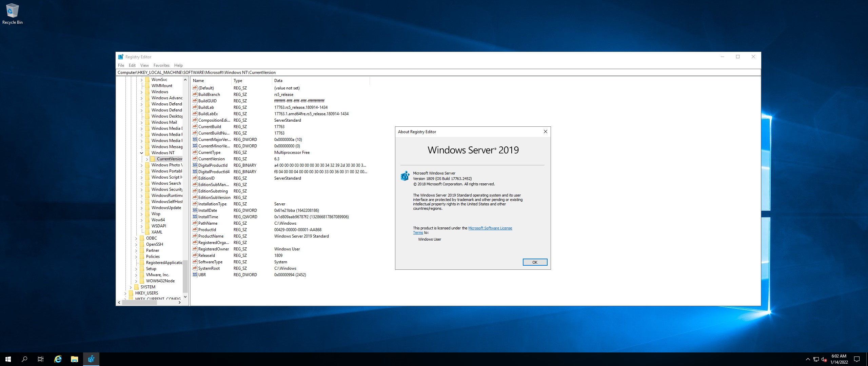Sort by the Type column header

click(x=252, y=81)
